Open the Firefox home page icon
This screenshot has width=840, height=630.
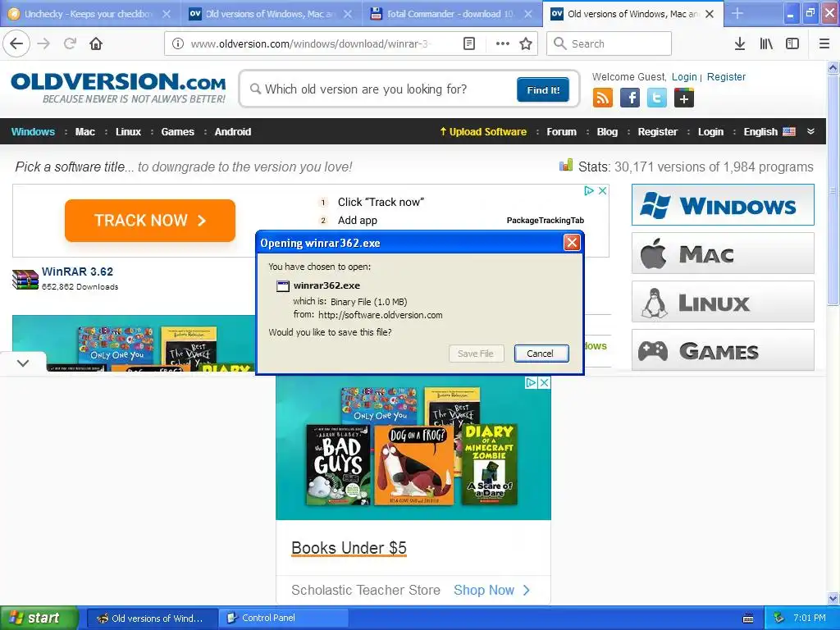[96, 43]
